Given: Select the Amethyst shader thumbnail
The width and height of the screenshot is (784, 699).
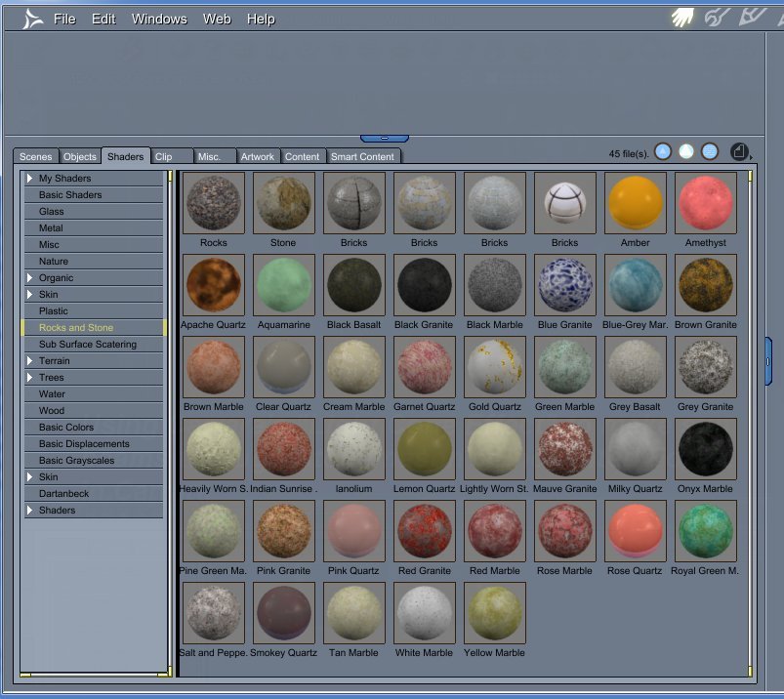Looking at the screenshot, I should pos(706,203).
